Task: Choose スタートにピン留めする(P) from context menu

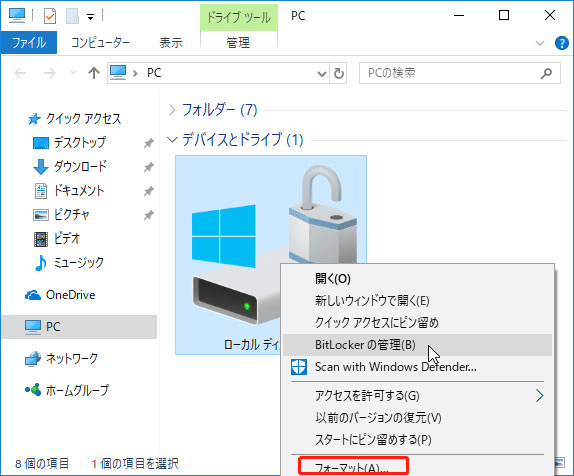Action: (x=417, y=439)
